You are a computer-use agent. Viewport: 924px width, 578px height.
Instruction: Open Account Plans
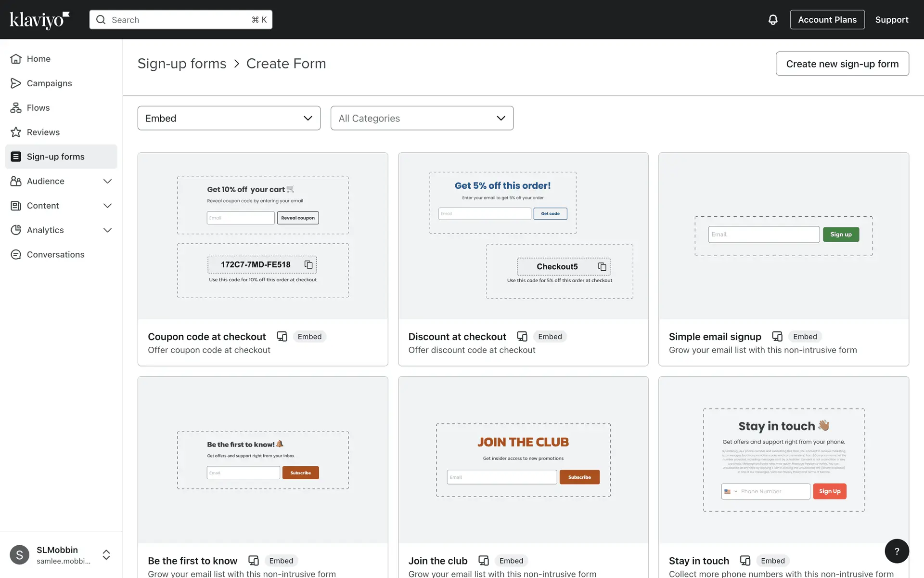tap(827, 20)
